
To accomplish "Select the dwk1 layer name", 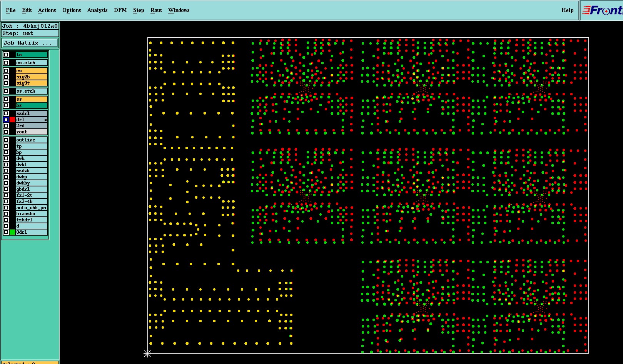I will pyautogui.click(x=32, y=165).
